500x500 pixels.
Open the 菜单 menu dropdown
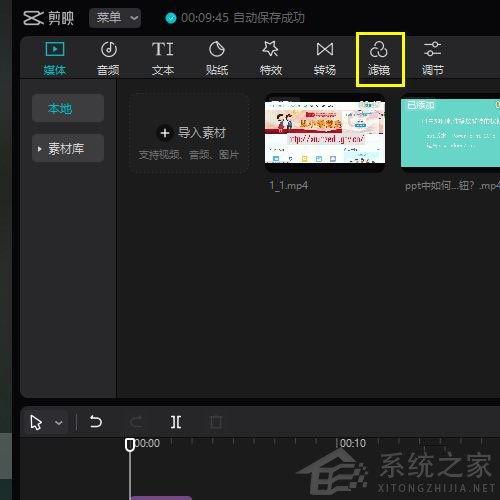[115, 18]
